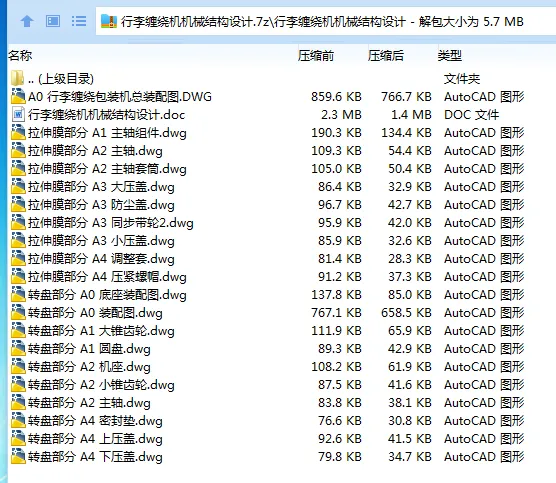Select file name 转盘部分 A2 主轴.dwg

89,403
